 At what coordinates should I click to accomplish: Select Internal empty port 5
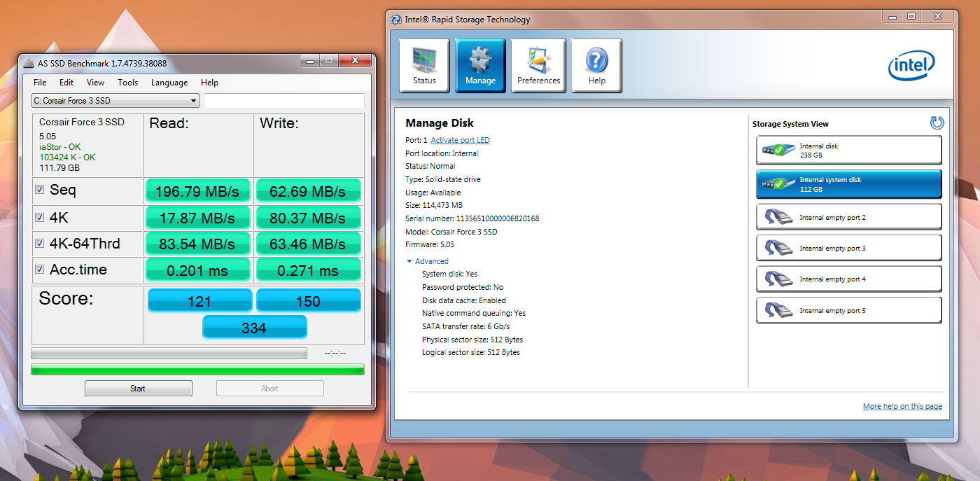click(x=848, y=310)
